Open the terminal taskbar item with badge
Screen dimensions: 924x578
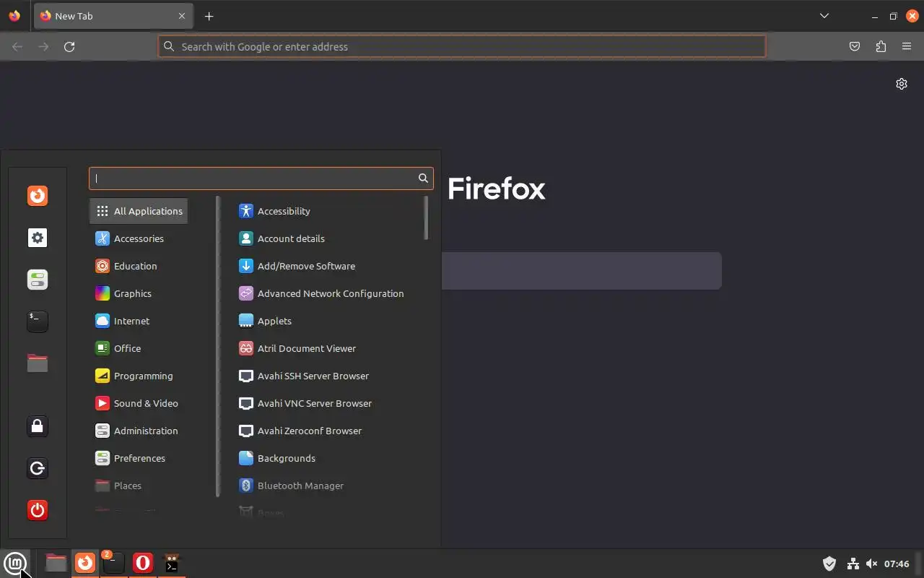pyautogui.click(x=113, y=563)
